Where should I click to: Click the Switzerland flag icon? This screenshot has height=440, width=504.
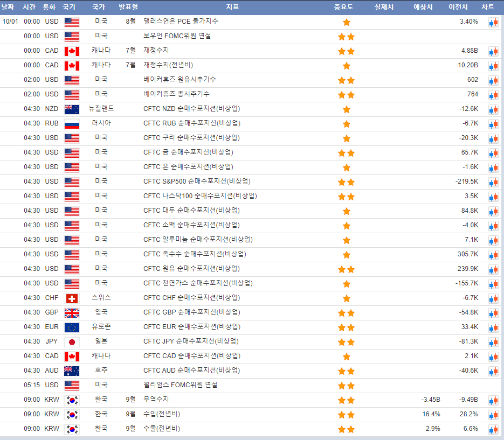pos(72,298)
